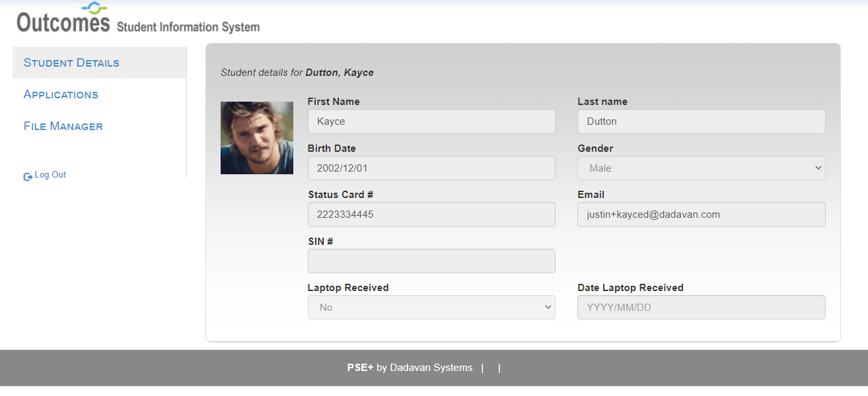Click the "Student details for Dutton, Kayce" heading
868x396 pixels.
[297, 73]
